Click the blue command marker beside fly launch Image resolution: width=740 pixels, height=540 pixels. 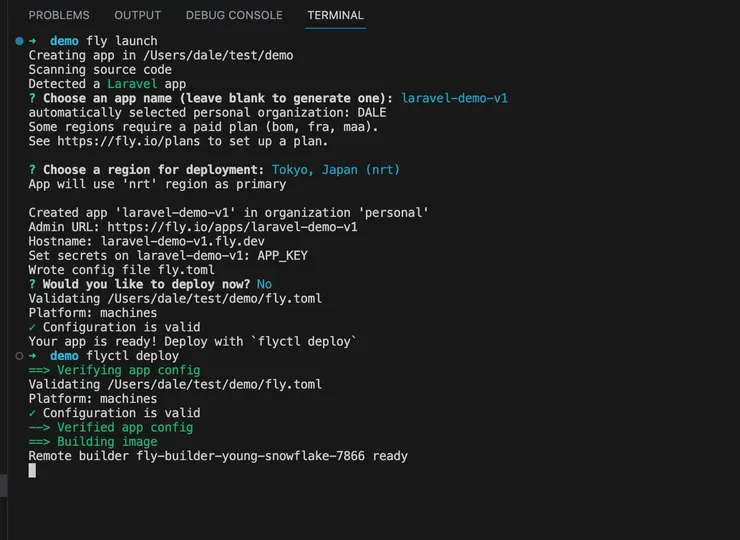click(x=19, y=41)
